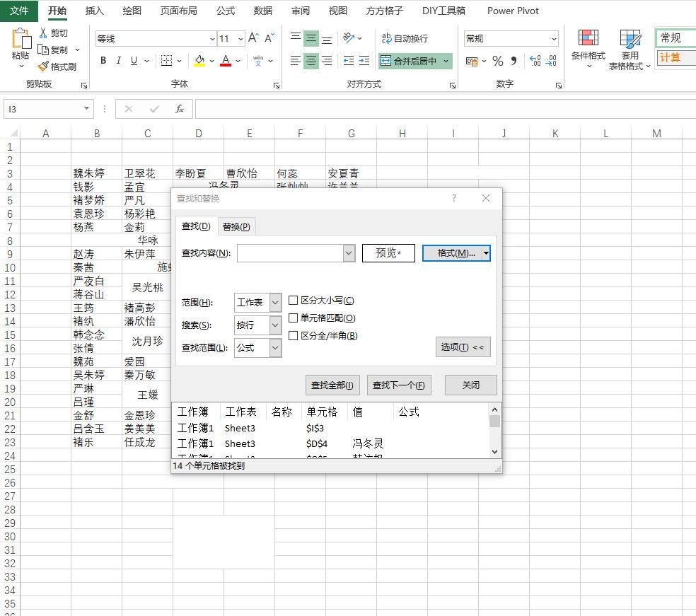Click the increase decimal icon

(x=537, y=62)
